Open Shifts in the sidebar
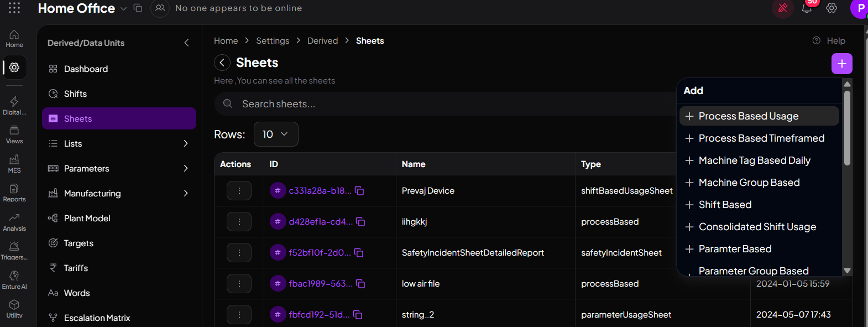The width and height of the screenshot is (868, 327). click(119, 94)
